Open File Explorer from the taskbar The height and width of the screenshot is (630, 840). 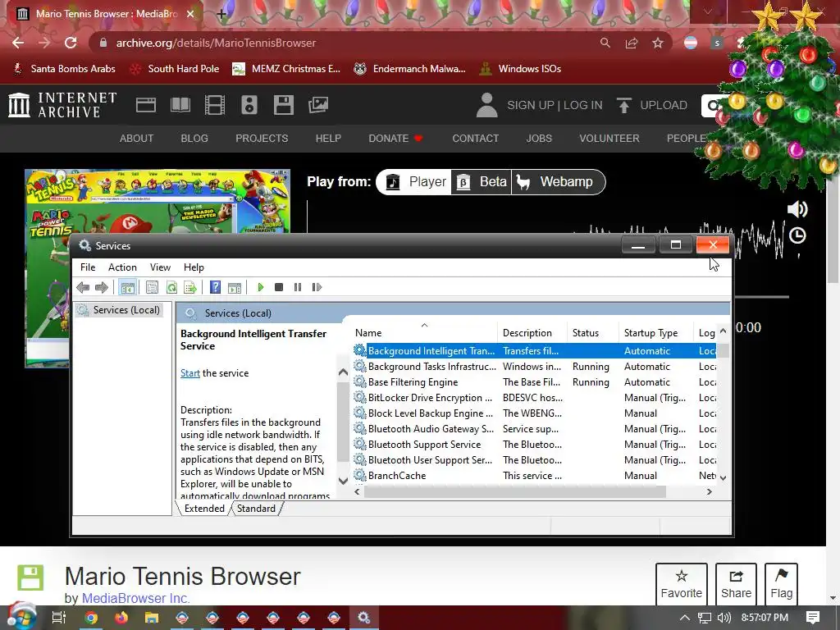pyautogui.click(x=152, y=618)
